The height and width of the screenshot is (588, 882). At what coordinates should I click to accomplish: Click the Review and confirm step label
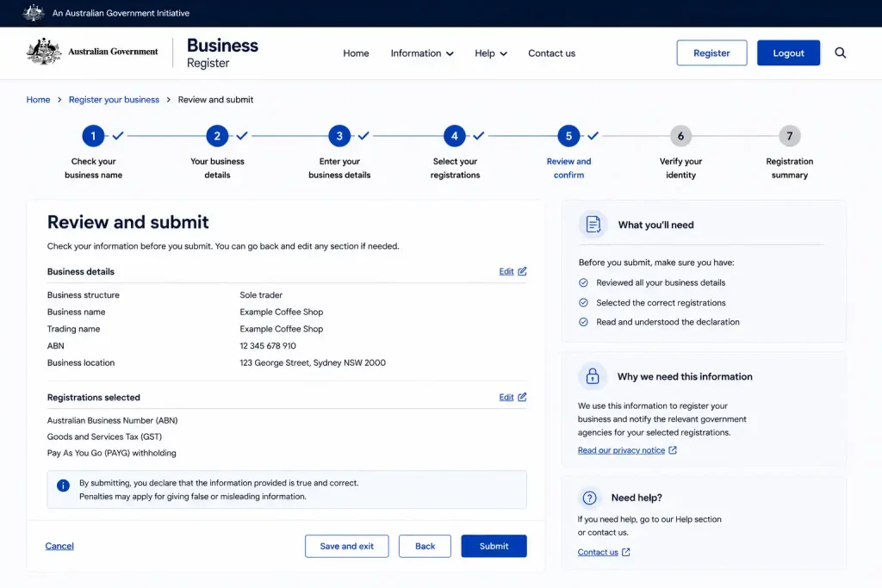(568, 168)
